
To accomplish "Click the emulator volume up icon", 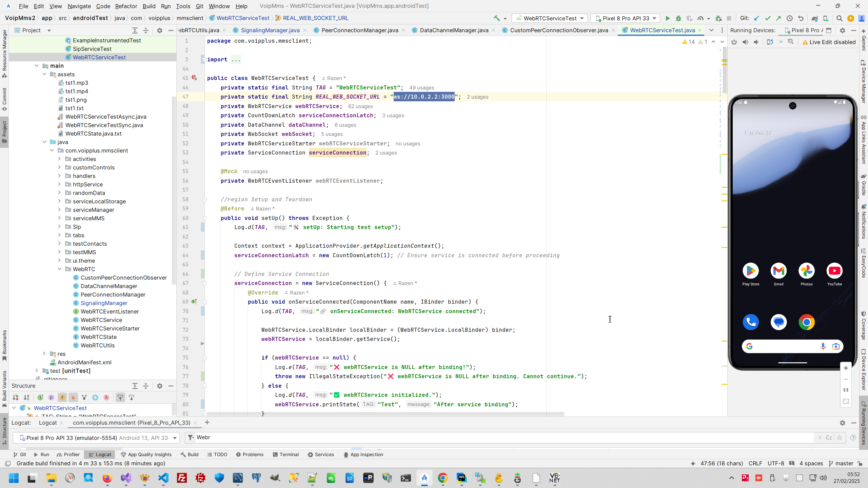I will (x=745, y=42).
